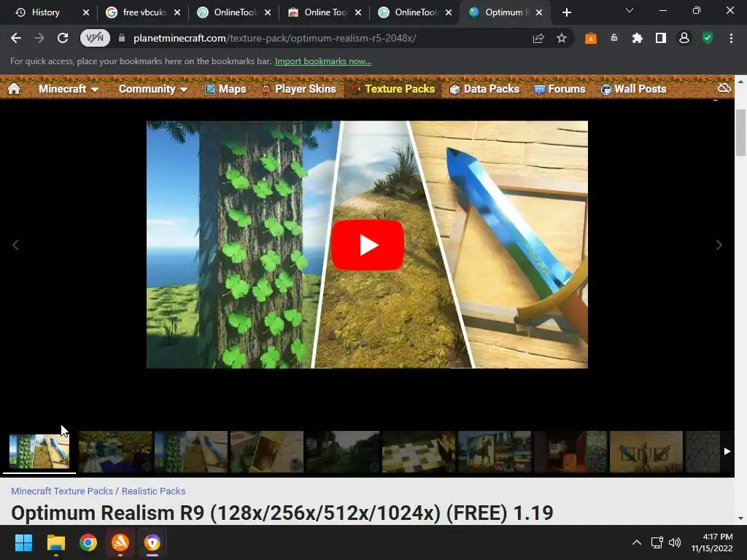Screen dimensions: 747x560
Task: Open the orange shopping bag extension
Action: click(x=591, y=38)
